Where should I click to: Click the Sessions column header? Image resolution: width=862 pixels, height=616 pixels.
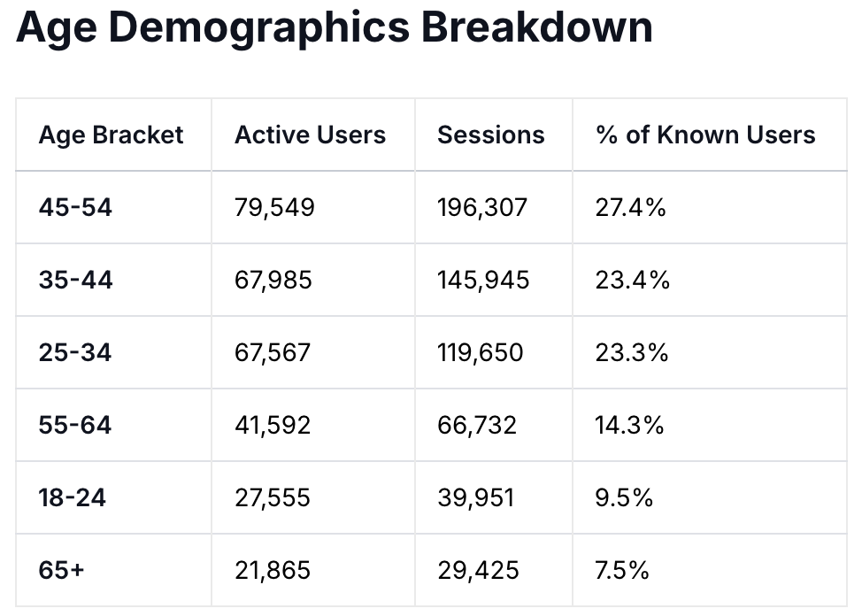(x=491, y=135)
